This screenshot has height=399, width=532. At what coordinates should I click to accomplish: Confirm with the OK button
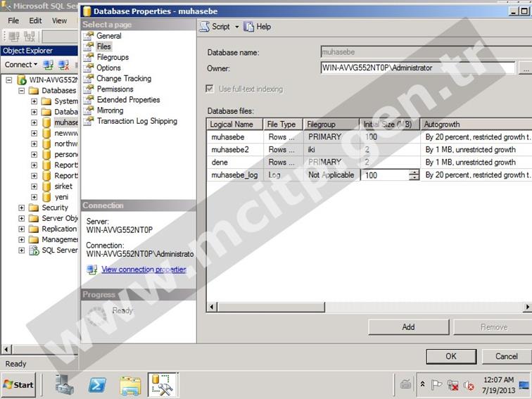(x=451, y=356)
